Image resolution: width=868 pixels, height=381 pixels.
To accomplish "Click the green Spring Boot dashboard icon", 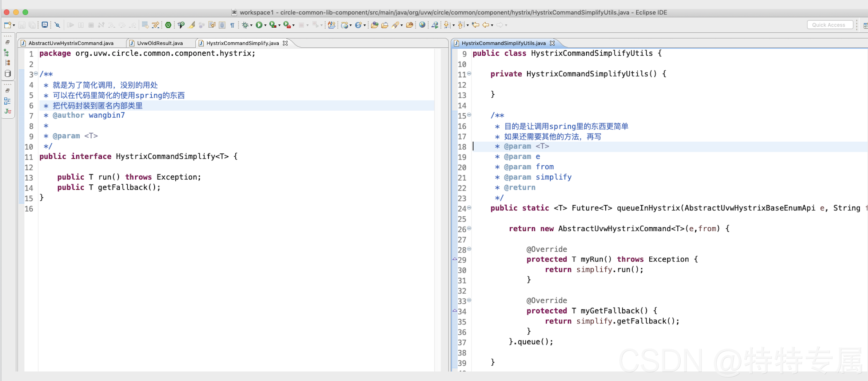I will coord(168,25).
